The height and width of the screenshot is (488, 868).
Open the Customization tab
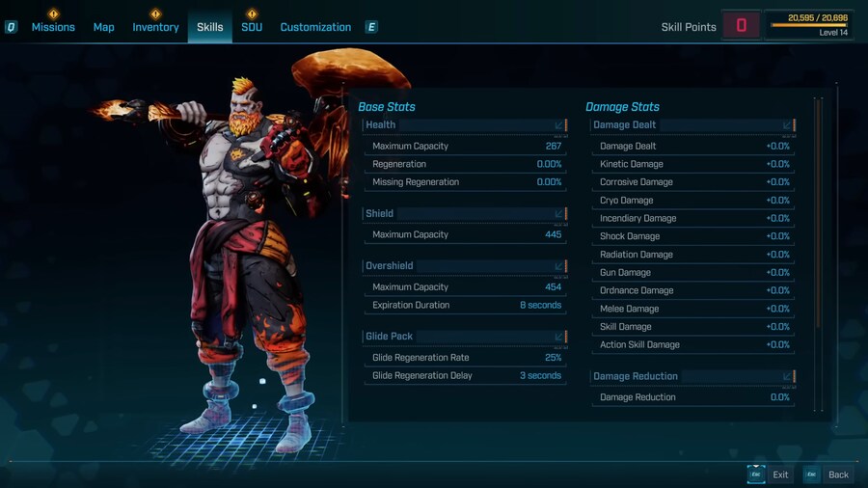tap(315, 27)
